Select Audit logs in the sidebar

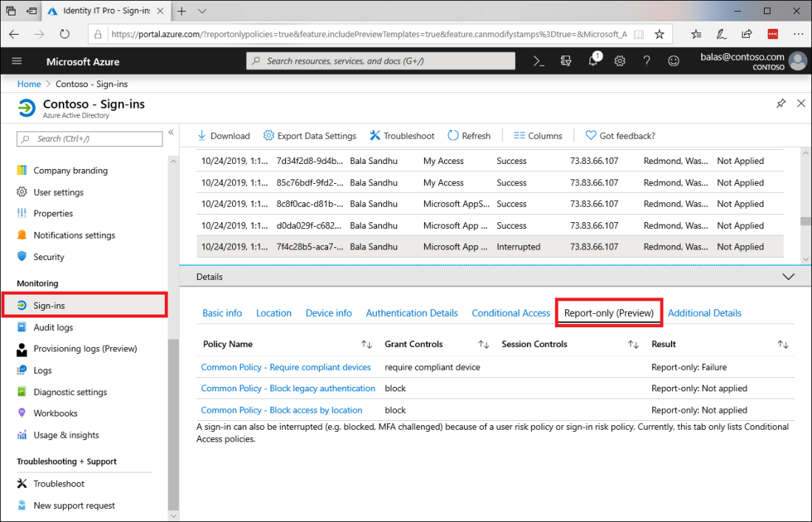pyautogui.click(x=53, y=326)
